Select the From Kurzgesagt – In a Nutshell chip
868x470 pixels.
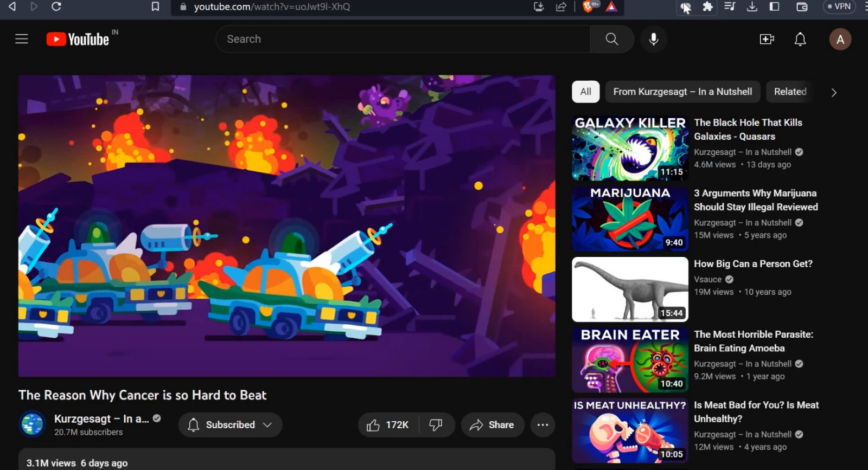tap(683, 92)
